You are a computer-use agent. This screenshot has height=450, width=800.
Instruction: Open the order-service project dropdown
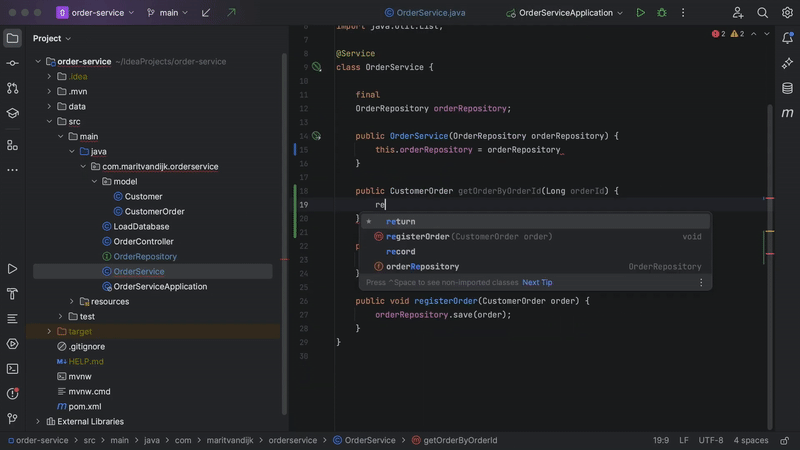(95, 13)
